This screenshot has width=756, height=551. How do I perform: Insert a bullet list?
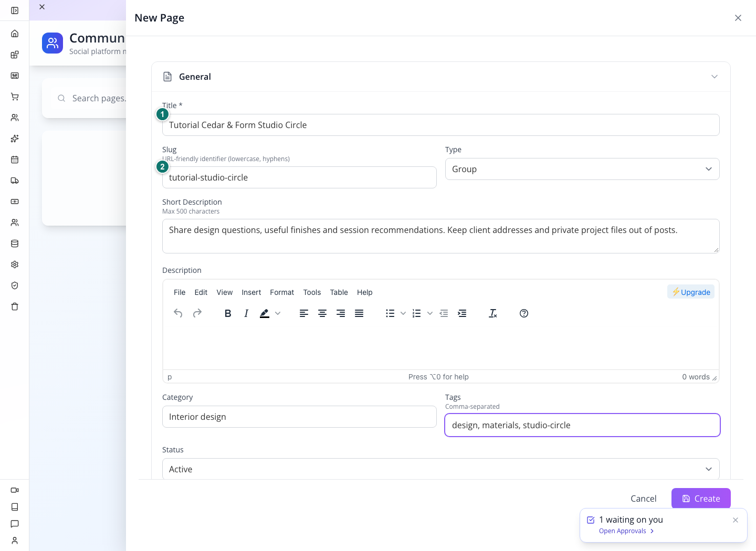point(390,313)
